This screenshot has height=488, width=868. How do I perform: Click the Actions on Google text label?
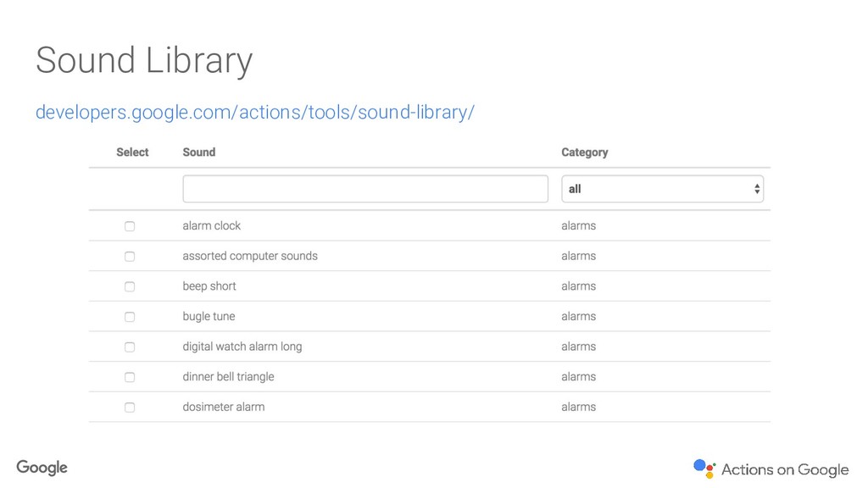(785, 469)
